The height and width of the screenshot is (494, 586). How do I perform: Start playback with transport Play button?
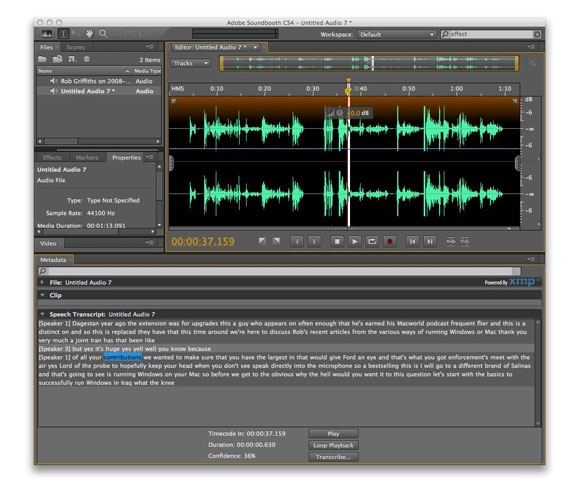354,241
